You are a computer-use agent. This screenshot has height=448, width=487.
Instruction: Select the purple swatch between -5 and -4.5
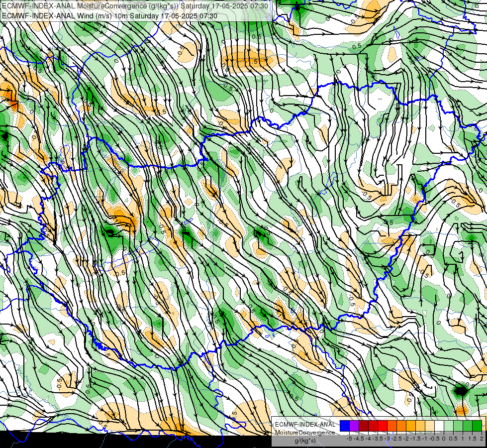[x=354, y=426]
